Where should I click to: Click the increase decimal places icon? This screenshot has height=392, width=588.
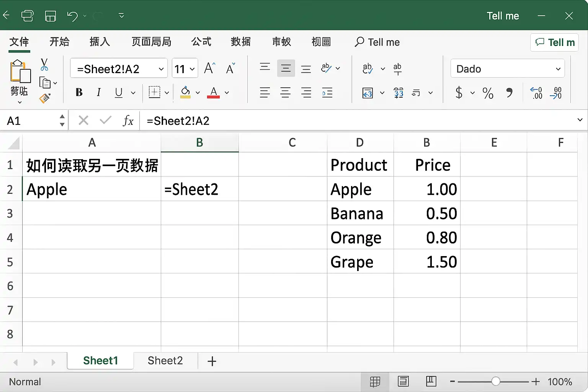tap(536, 93)
